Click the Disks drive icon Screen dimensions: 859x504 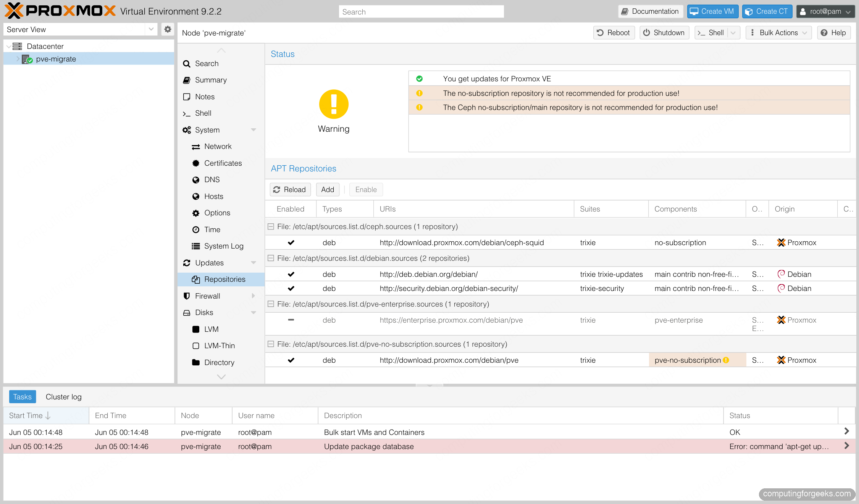pos(187,313)
